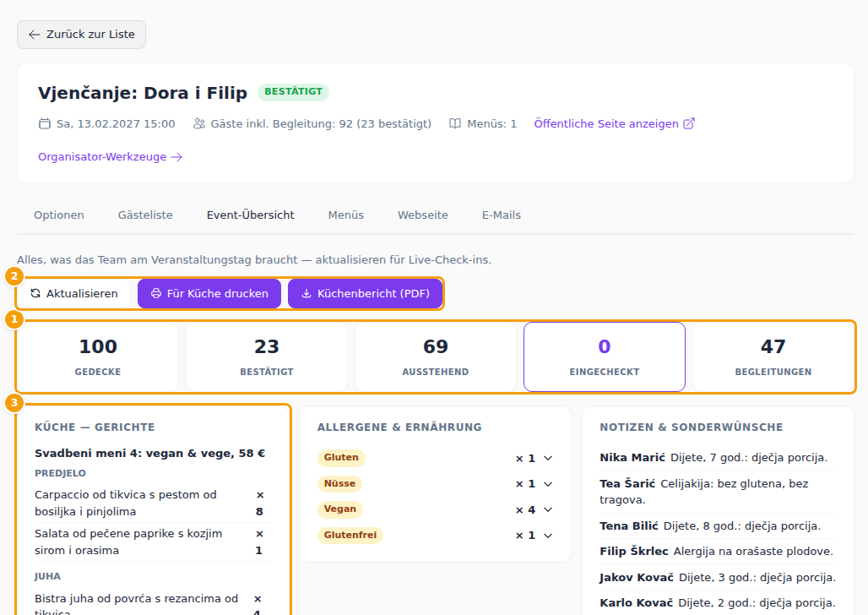This screenshot has height=615, width=868.
Task: Click the refresh icon in Aktualisieren
Action: pos(35,294)
